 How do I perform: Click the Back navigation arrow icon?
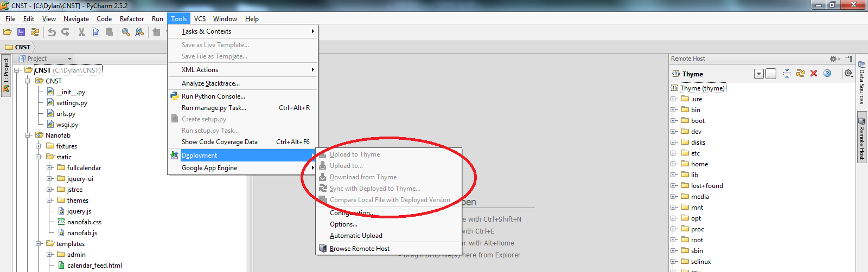156,33
